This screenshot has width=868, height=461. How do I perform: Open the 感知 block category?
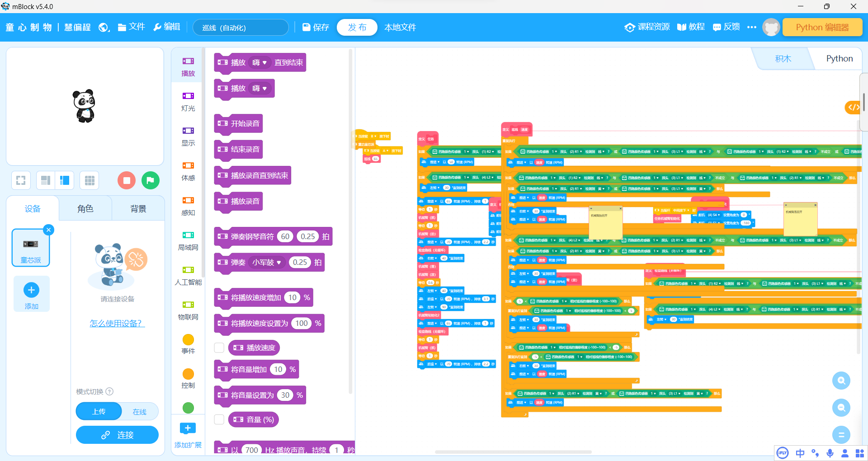coord(188,206)
